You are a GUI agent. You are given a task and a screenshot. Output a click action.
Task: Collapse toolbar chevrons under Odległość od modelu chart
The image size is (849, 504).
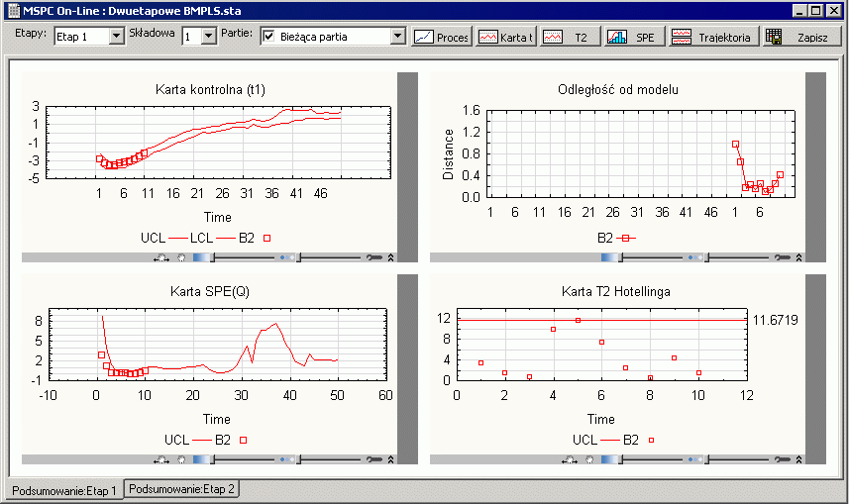click(799, 257)
